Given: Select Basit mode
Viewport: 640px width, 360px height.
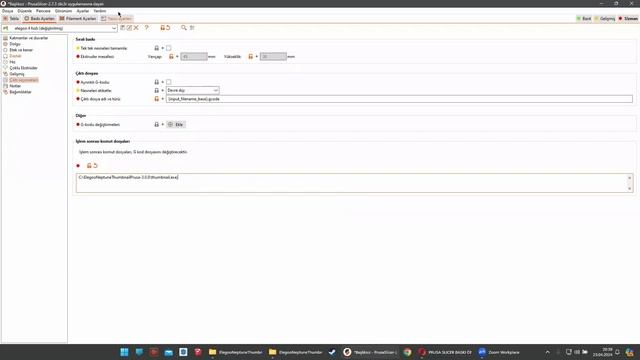Looking at the screenshot, I should point(584,18).
